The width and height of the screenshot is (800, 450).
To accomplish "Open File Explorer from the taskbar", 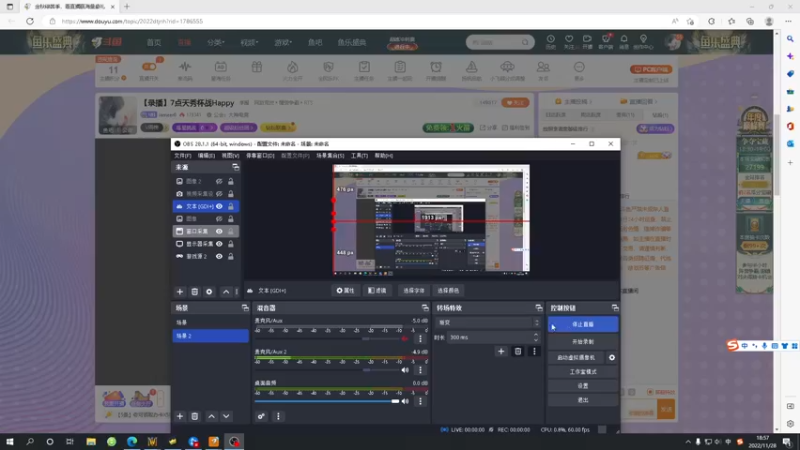I will coord(91,441).
